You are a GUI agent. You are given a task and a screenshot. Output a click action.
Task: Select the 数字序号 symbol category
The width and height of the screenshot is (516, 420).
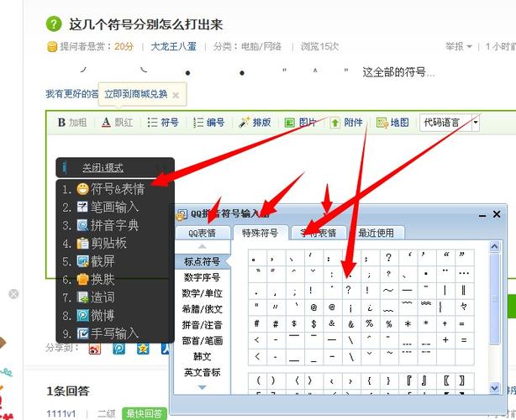pos(202,278)
